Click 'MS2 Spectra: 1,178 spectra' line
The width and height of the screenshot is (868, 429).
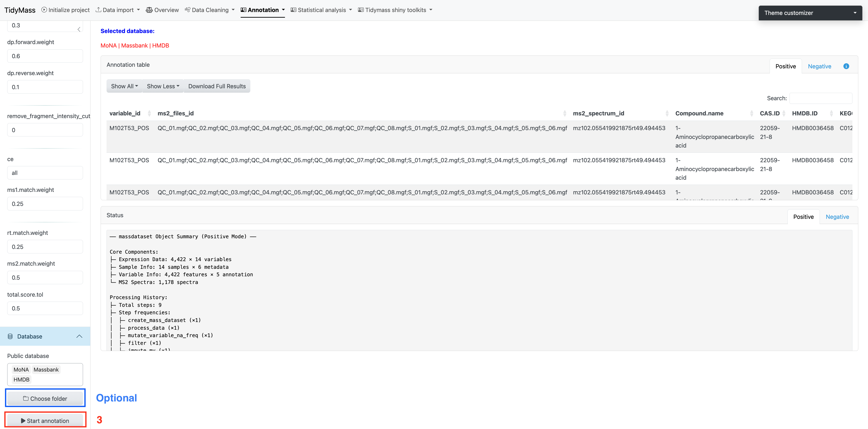point(158,282)
